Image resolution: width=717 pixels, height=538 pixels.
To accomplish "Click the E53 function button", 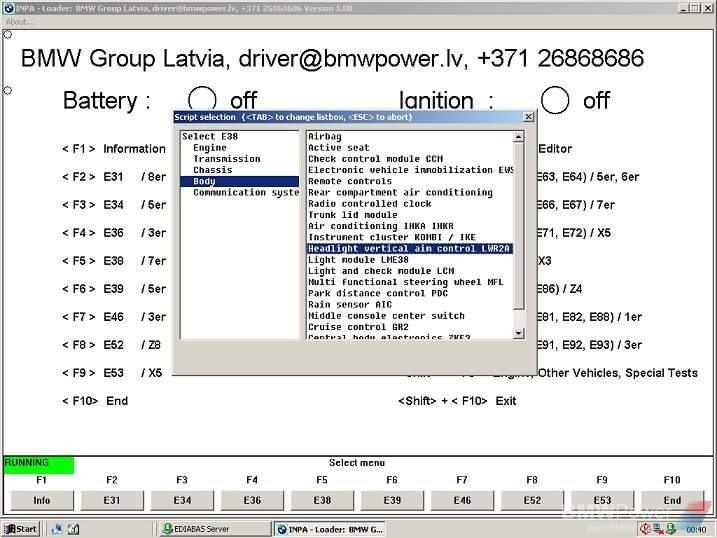I will click(602, 500).
